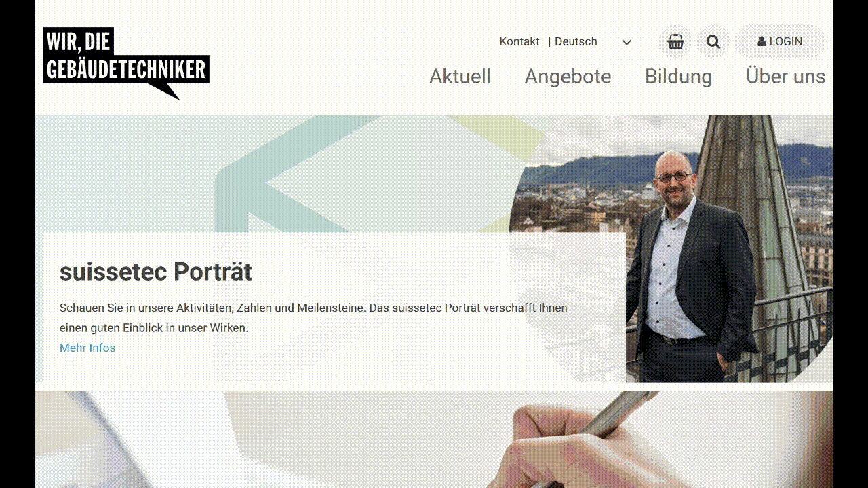Viewport: 868px width, 488px height.
Task: Open the Über uns menu
Action: (785, 77)
